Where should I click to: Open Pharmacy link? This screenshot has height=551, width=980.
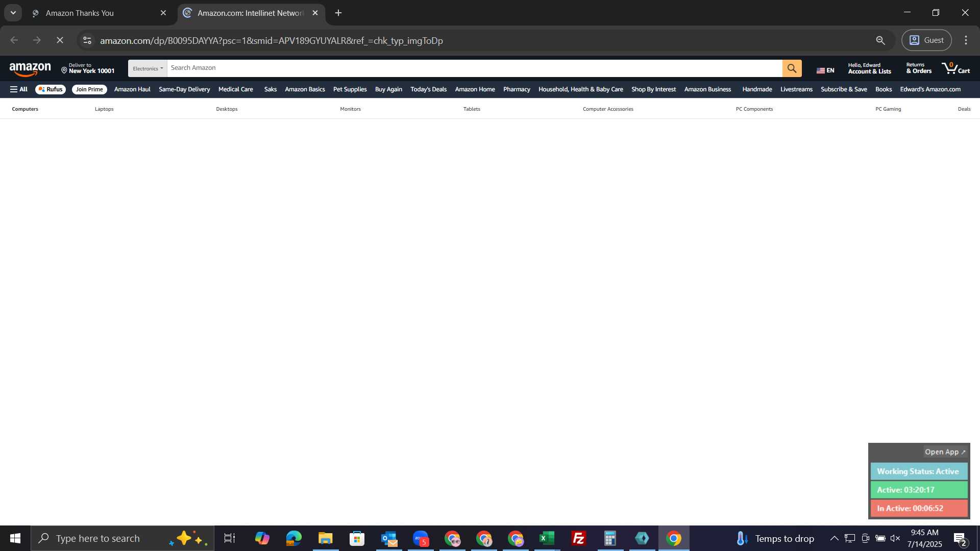tap(517, 89)
